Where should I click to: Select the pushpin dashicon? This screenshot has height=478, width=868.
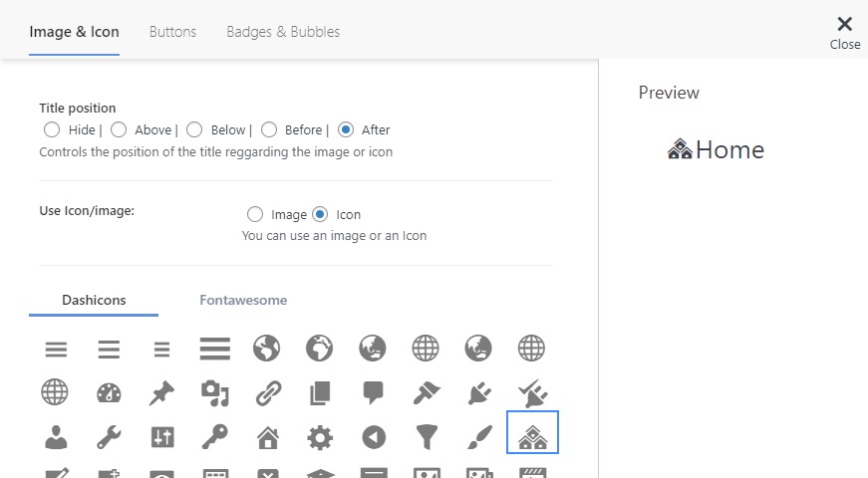pos(161,393)
